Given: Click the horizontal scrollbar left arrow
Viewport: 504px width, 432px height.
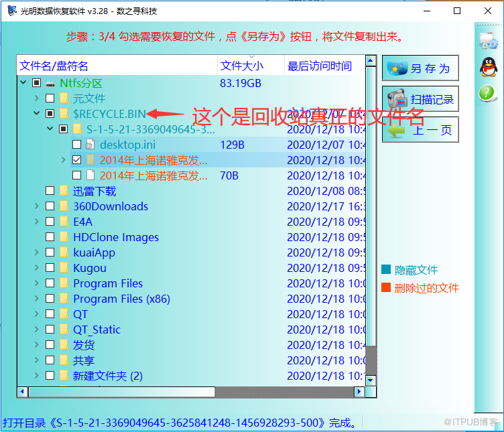Looking at the screenshot, I should pyautogui.click(x=22, y=392).
